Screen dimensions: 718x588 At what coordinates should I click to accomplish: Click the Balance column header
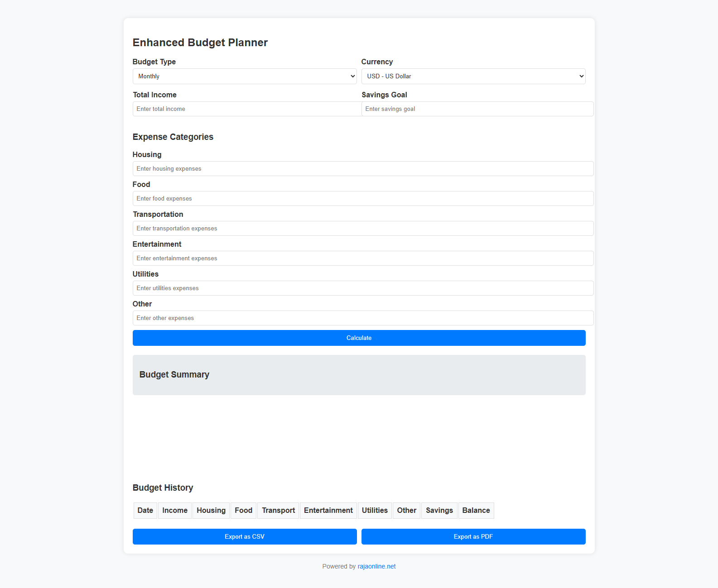pyautogui.click(x=476, y=510)
